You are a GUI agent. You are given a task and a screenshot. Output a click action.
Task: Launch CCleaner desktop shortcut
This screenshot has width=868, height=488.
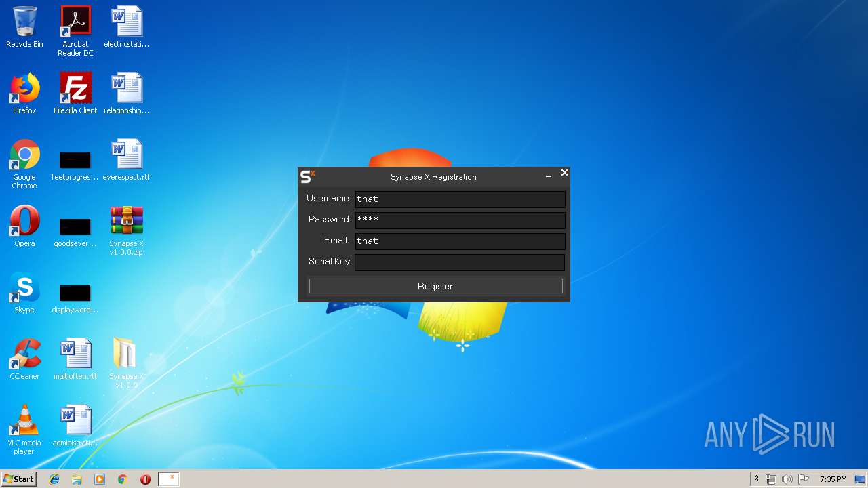tap(24, 359)
